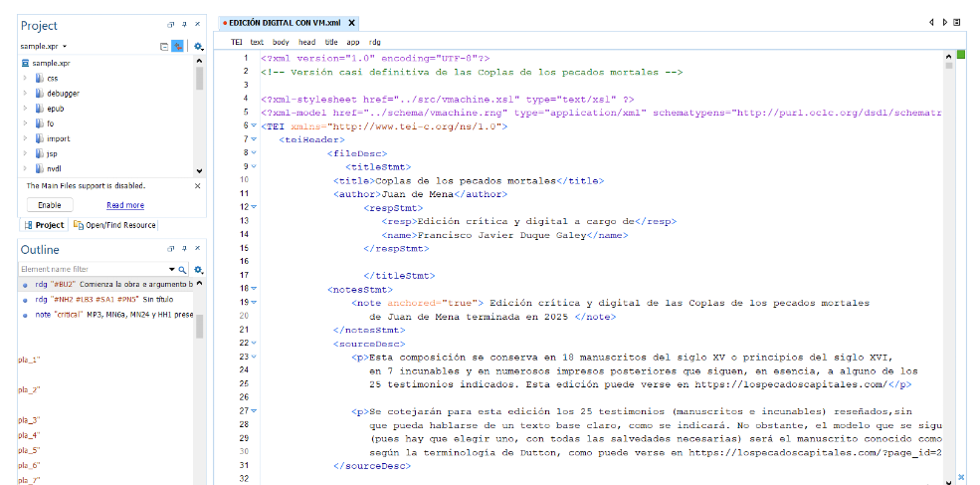The height and width of the screenshot is (485, 980).
Task: Click the editor scroll up arrow
Action: (949, 56)
